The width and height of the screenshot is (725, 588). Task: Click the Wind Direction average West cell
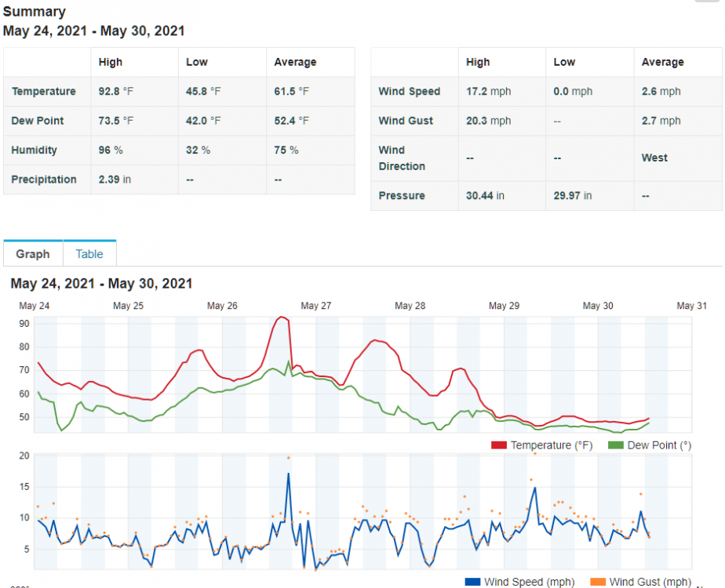pos(654,158)
